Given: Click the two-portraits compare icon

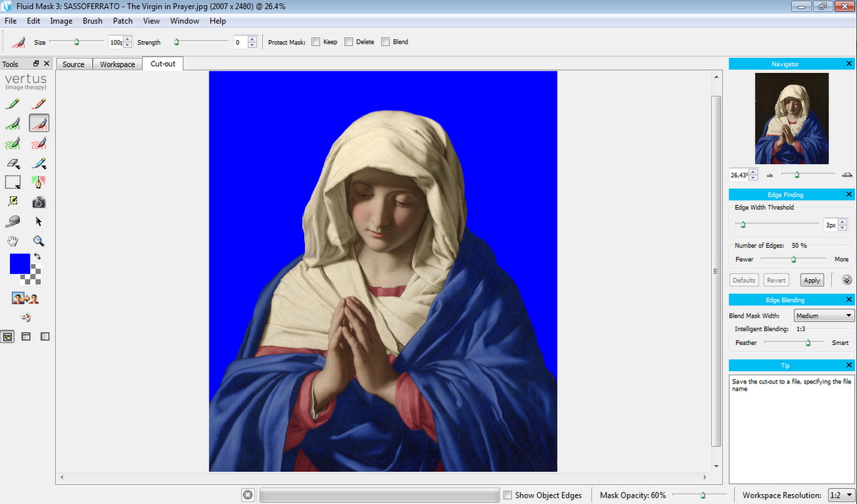Looking at the screenshot, I should point(25,298).
